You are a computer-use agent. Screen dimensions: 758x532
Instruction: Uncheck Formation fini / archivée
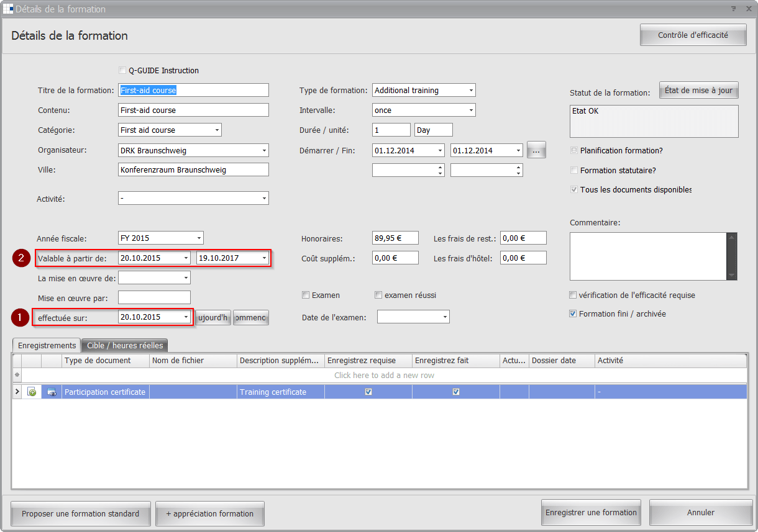click(x=573, y=314)
